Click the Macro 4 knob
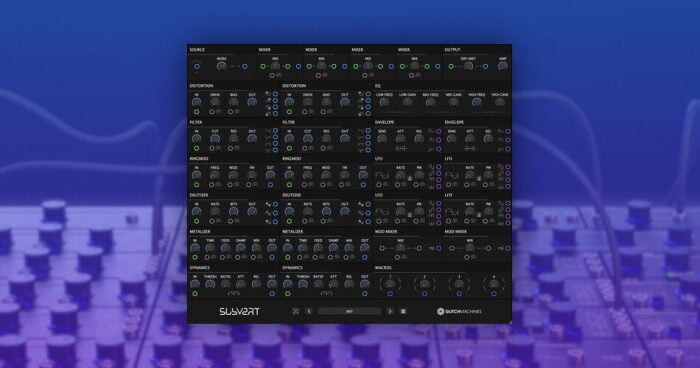 tap(494, 284)
